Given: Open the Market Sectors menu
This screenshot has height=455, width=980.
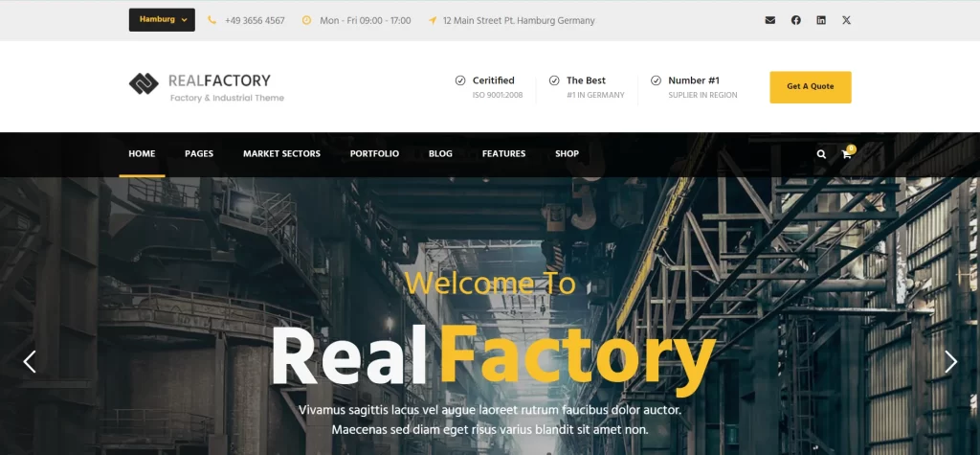Looking at the screenshot, I should pyautogui.click(x=282, y=153).
